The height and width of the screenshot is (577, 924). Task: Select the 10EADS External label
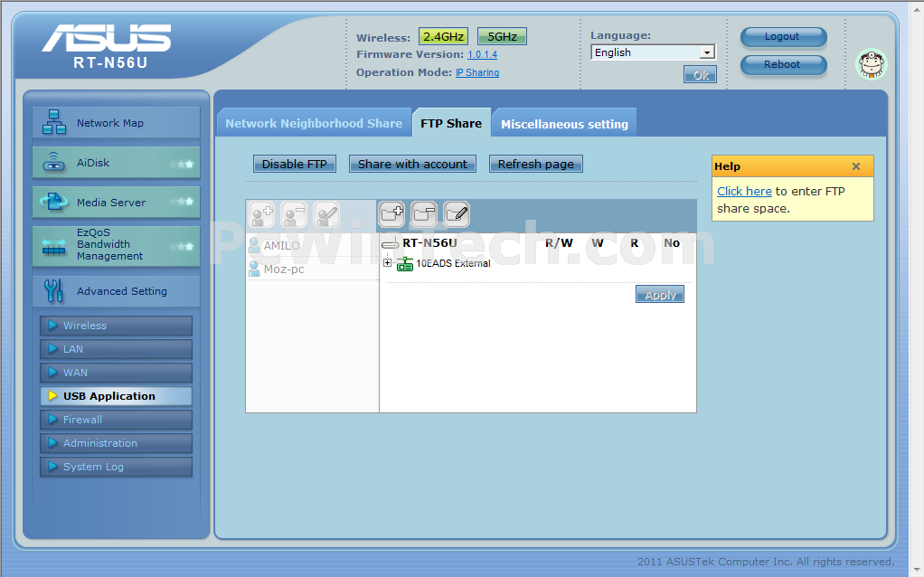[453, 263]
